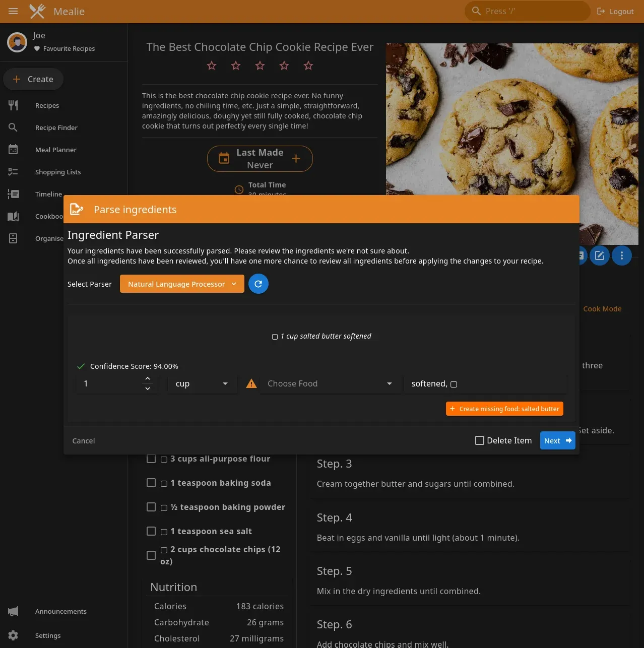Click the chocolate chip cookie photo
The image size is (644, 648).
[512, 144]
